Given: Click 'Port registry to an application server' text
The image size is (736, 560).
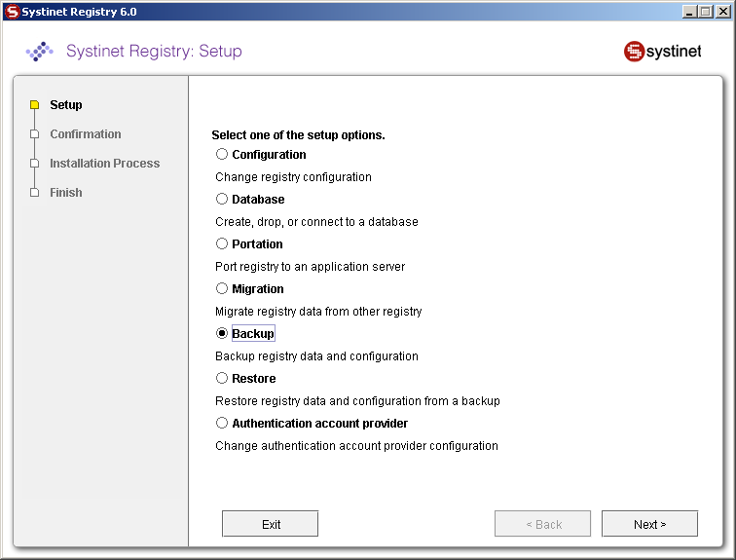Looking at the screenshot, I should [310, 267].
